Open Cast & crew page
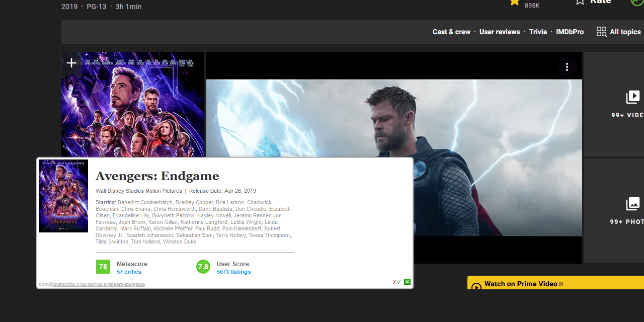 (x=451, y=32)
